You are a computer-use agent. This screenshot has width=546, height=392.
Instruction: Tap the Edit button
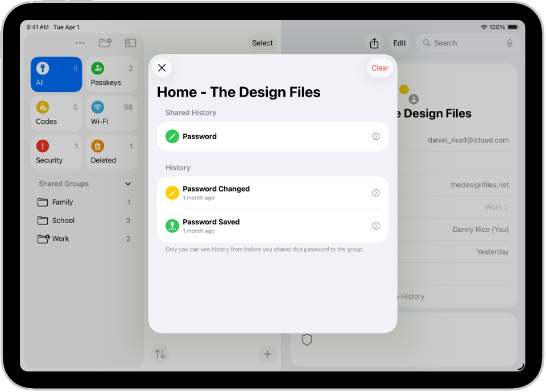pyautogui.click(x=399, y=43)
